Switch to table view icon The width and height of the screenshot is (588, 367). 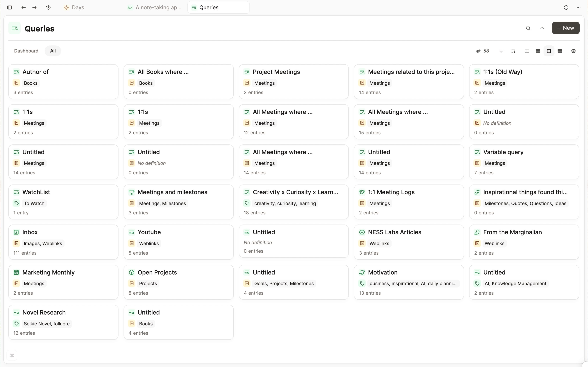(560, 51)
